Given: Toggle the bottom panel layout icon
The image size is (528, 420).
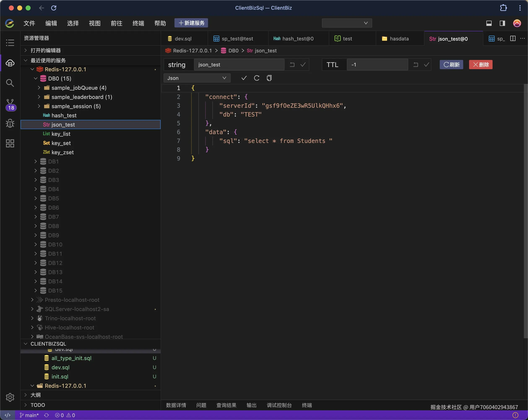Looking at the screenshot, I should click(x=489, y=23).
